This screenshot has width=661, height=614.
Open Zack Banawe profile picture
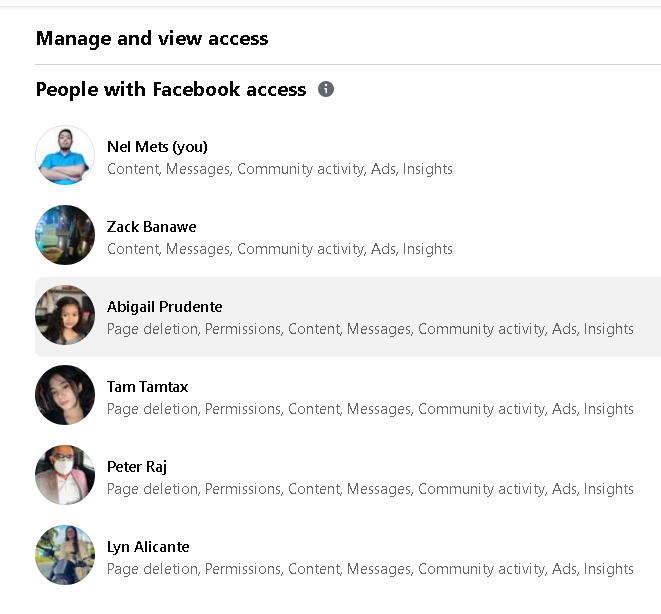[65, 235]
